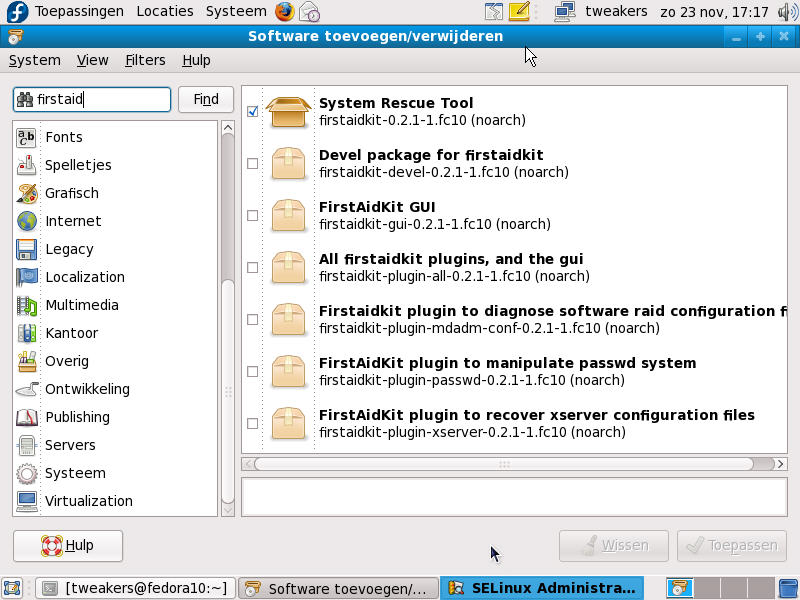Click the open box icon of System Rescue Tool
800x600 pixels.
(x=288, y=111)
